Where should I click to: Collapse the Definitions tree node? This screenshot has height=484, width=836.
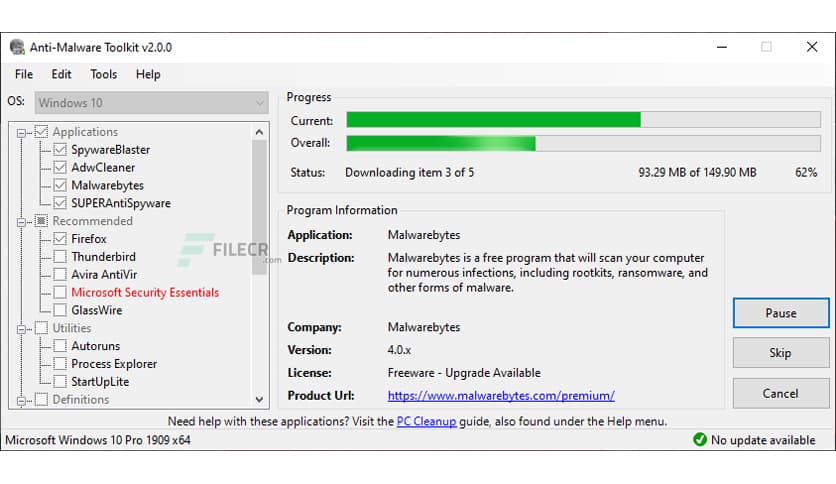(x=21, y=400)
